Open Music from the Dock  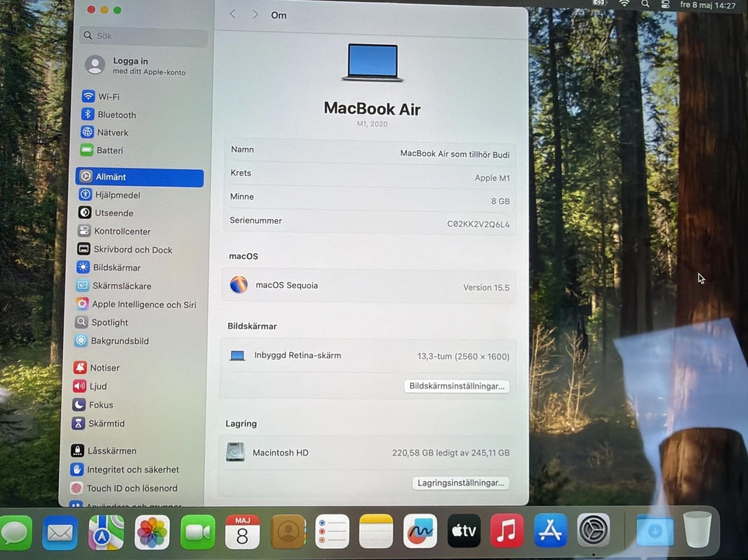point(507,531)
